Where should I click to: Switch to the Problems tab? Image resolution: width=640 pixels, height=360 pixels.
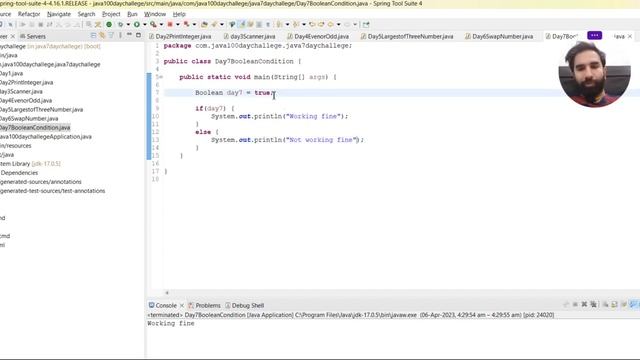tap(204, 305)
